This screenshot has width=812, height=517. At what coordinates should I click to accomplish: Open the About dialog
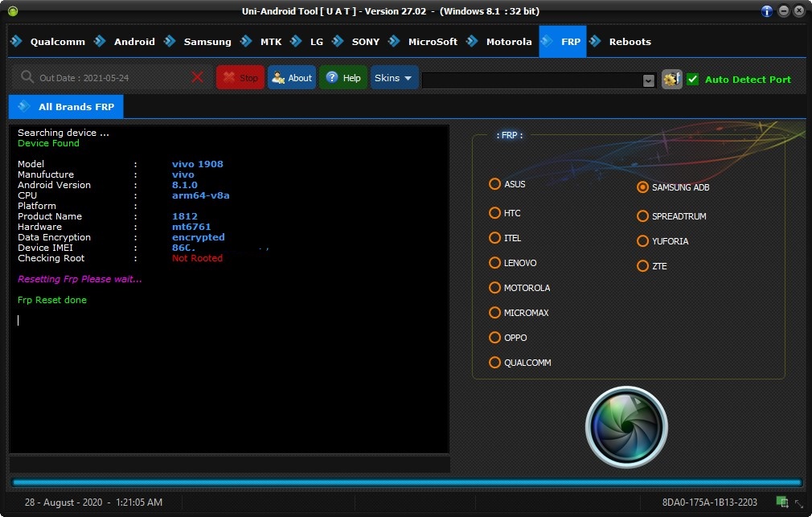pos(292,78)
